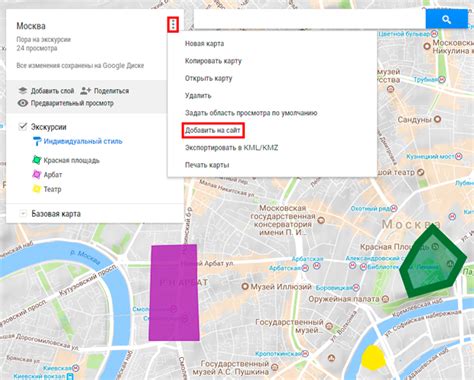Image resolution: width=474 pixels, height=380 pixels.
Task: Click the purple Arbat rectangle on map
Action: click(174, 293)
